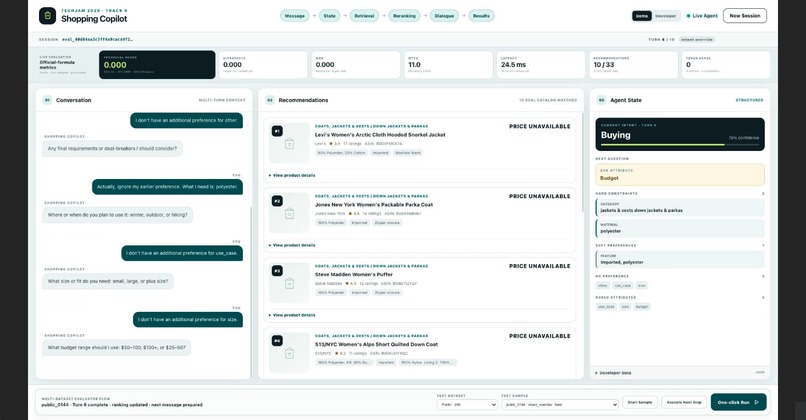The height and width of the screenshot is (420, 806).
Task: Select the Results pipeline step
Action: tap(481, 16)
